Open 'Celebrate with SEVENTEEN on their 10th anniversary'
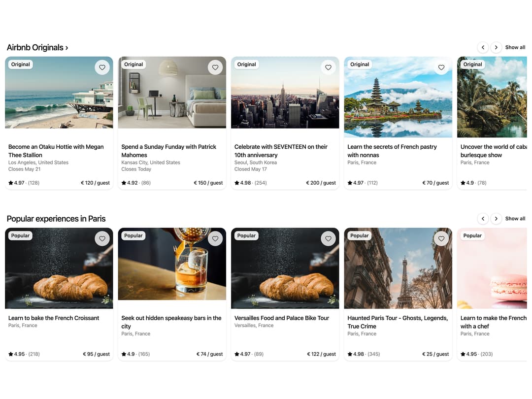The image size is (532, 399). (281, 151)
